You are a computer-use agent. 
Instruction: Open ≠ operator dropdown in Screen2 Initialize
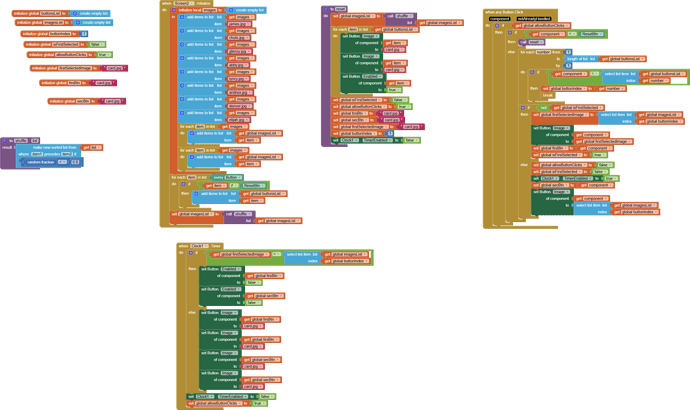click(233, 186)
